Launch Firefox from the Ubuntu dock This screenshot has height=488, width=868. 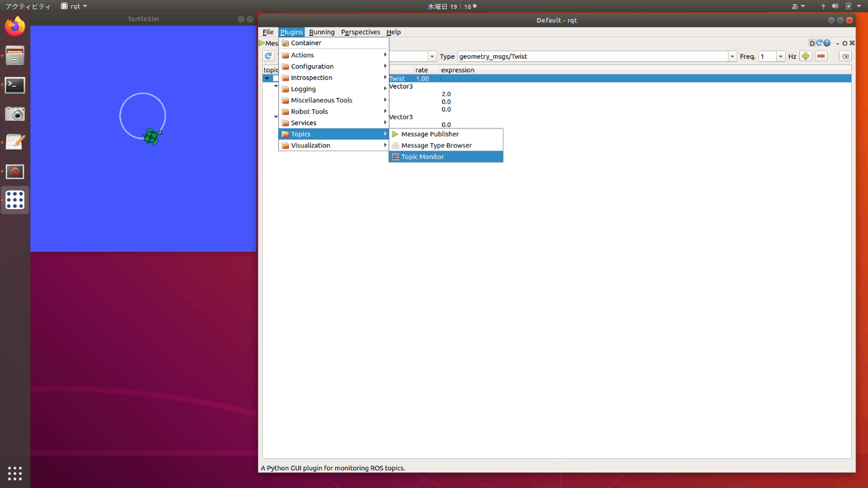tap(15, 27)
